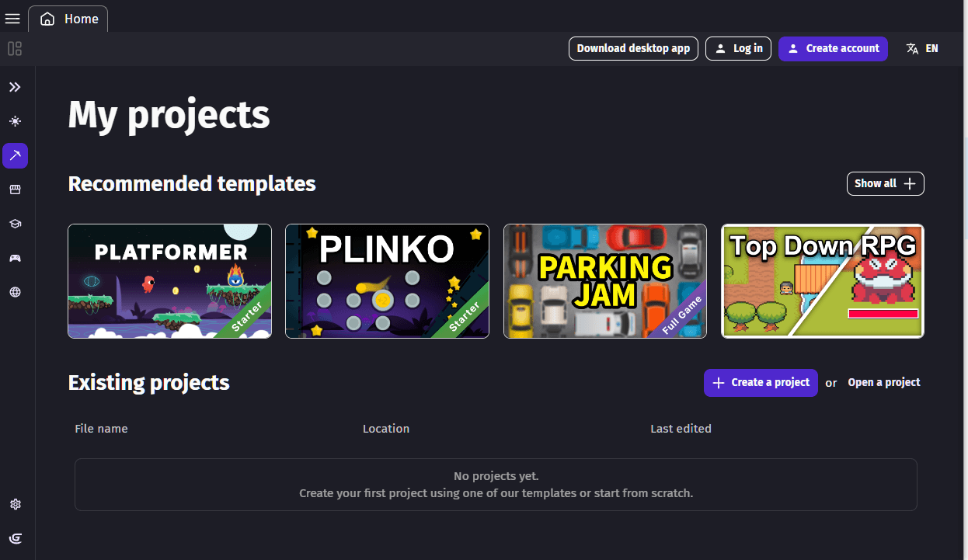Select the Create pickaxe sidebar icon
This screenshot has width=968, height=560.
coord(15,155)
